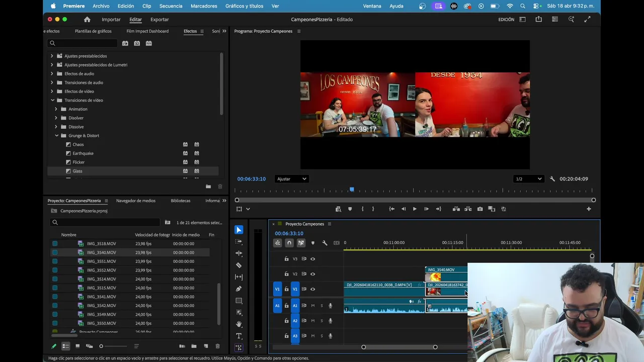Click the IMG_3540.MOV clip on track V2

[x=446, y=274]
